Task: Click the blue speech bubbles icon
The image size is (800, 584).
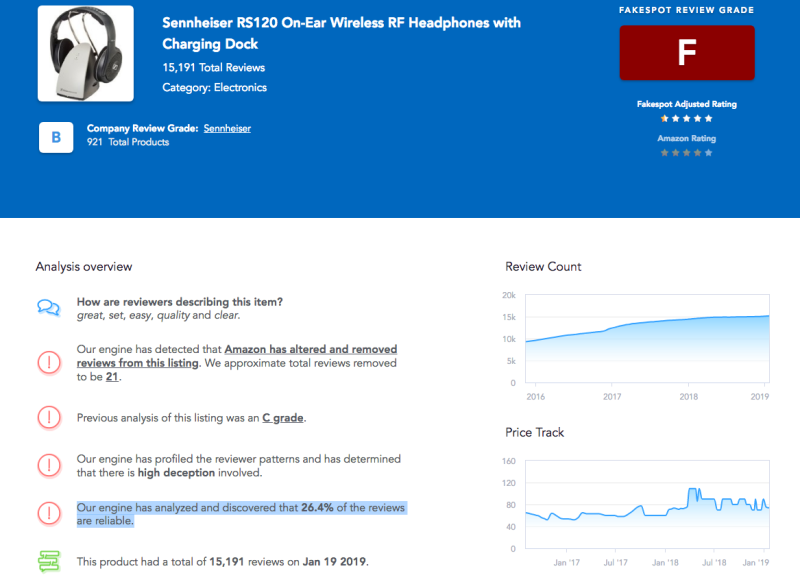Action: click(49, 307)
